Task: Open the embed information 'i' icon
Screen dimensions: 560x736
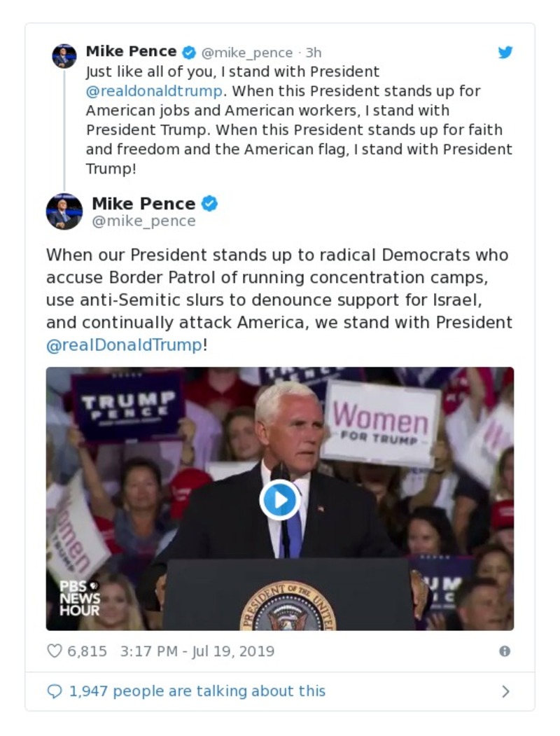Action: 505,651
